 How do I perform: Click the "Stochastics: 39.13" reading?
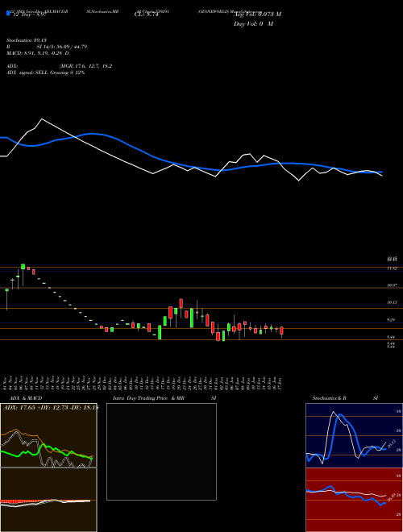27,40
